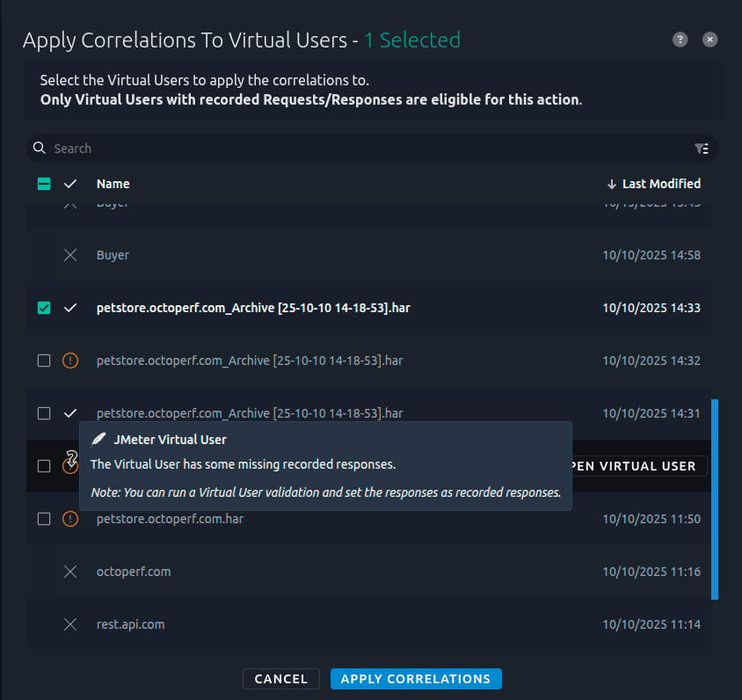Screen dimensions: 742x700
Task: Click the status checkmark column header
Action: pos(70,184)
